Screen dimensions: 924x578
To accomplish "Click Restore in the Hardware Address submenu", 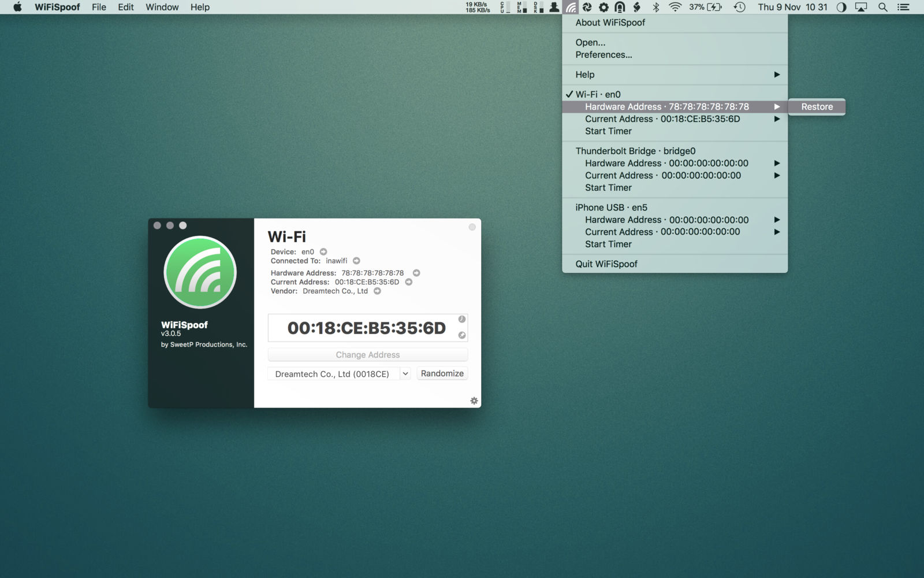I will pos(816,106).
